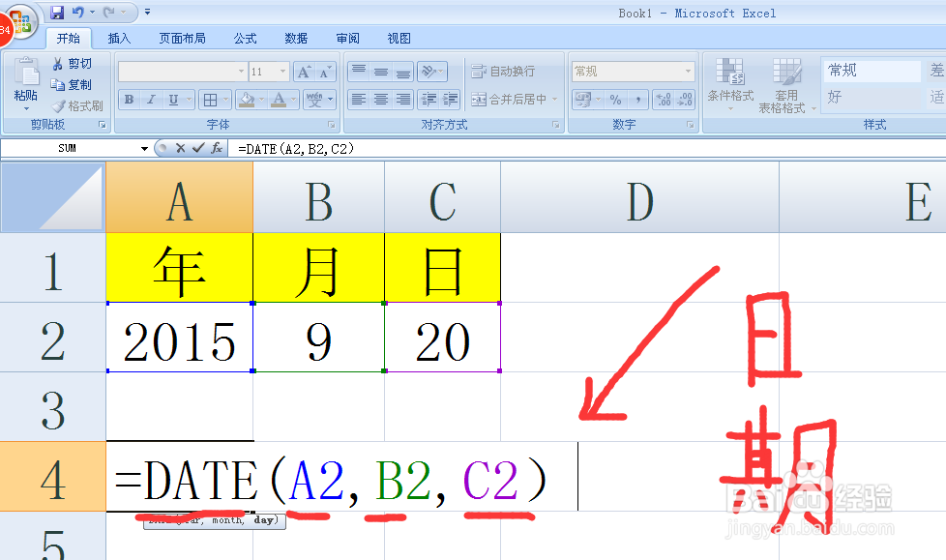Decrease decimal places

pyautogui.click(x=685, y=100)
